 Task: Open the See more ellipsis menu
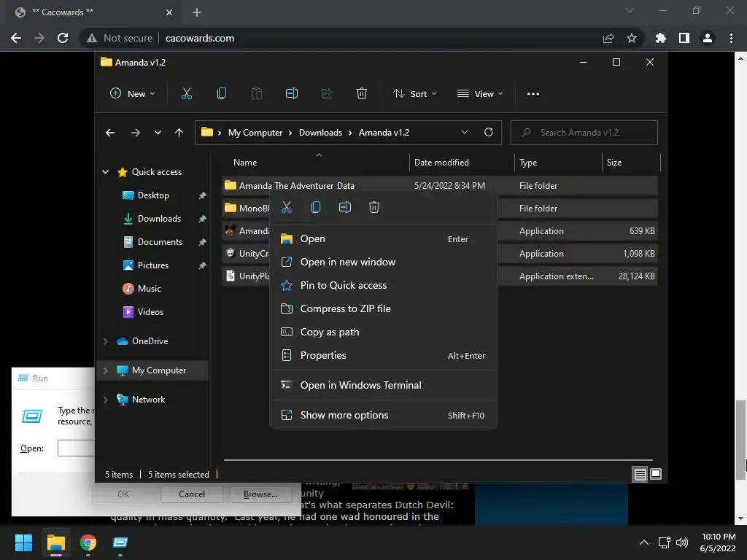(x=533, y=94)
